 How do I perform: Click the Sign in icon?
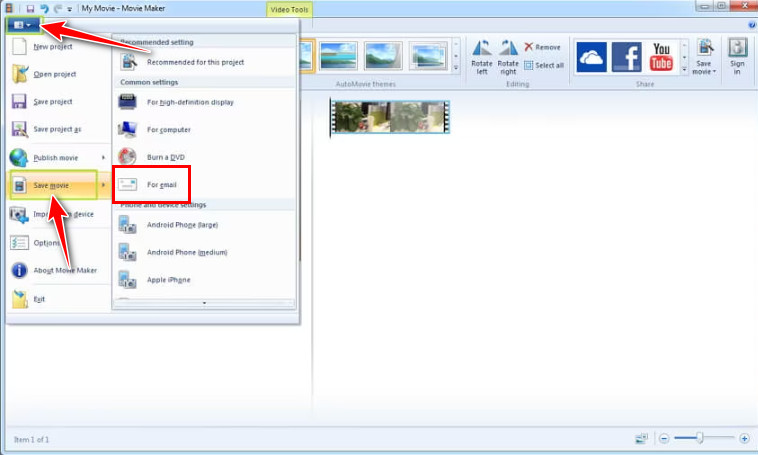pos(738,57)
